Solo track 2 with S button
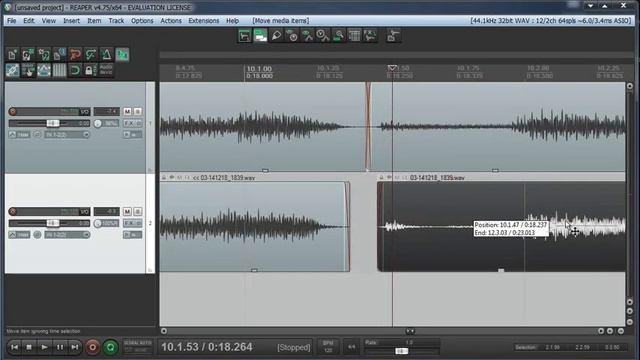Viewport: 640px width, 360px height. tap(138, 211)
